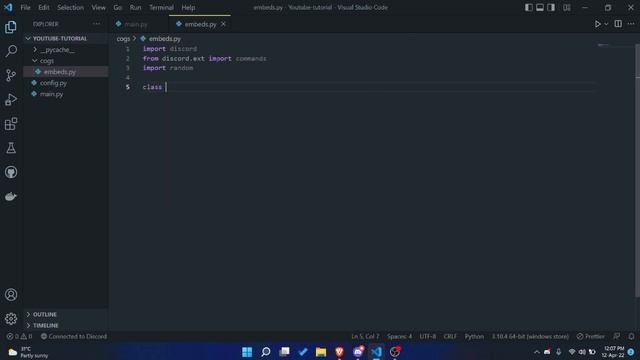Change indentation via Spaces: 4
This screenshot has height=360, width=640.
(400, 336)
